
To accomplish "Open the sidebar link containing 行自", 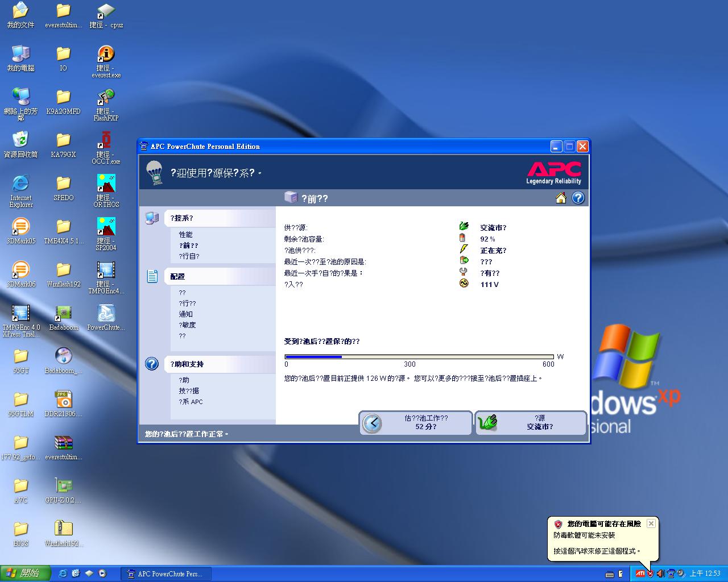I will point(189,256).
